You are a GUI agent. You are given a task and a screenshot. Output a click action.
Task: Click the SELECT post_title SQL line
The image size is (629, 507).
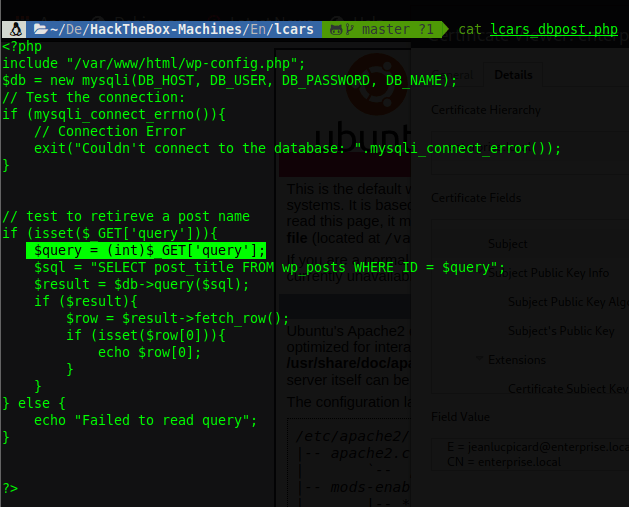[269, 267]
